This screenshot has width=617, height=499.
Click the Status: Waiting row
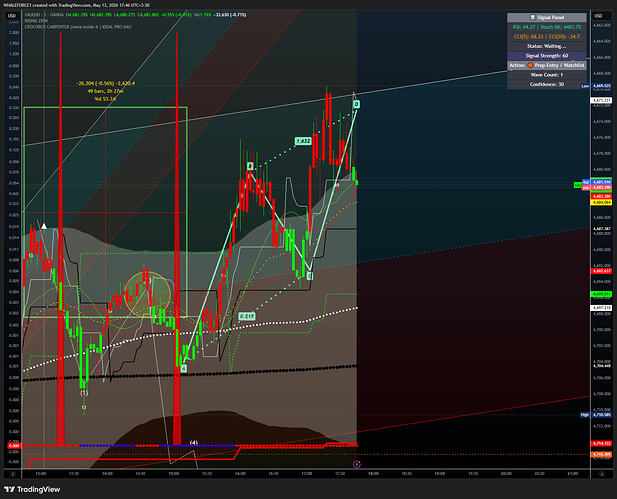[547, 46]
